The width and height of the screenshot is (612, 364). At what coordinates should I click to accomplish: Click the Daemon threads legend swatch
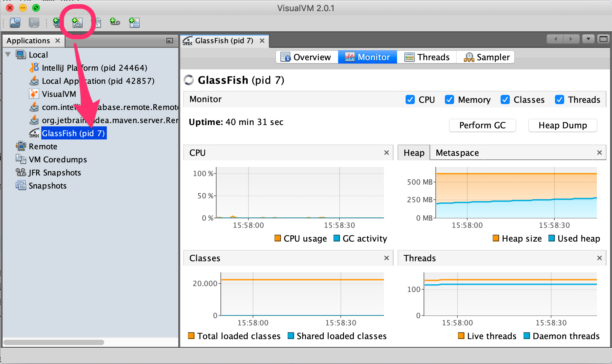526,336
